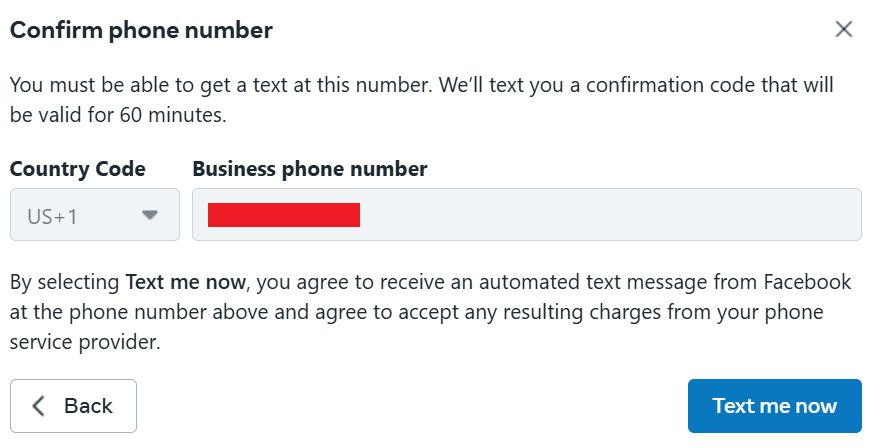Open the Country Code dropdown
This screenshot has width=870, height=448.
point(95,215)
